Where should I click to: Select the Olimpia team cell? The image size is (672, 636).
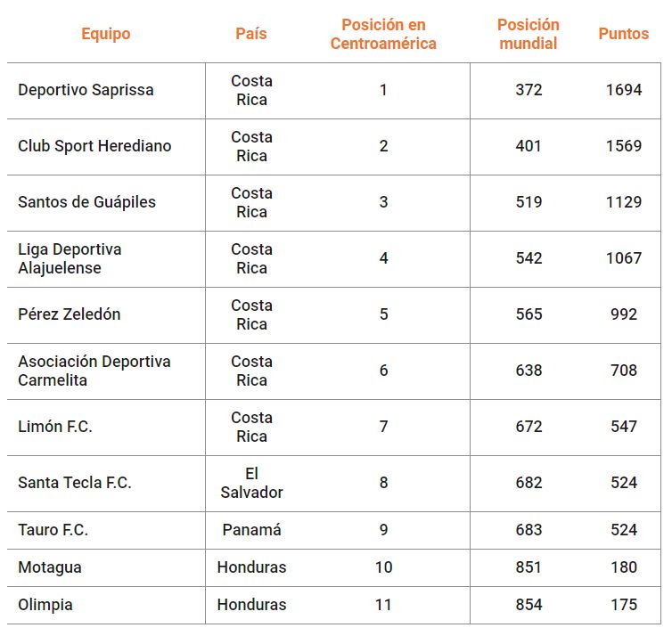point(45,605)
